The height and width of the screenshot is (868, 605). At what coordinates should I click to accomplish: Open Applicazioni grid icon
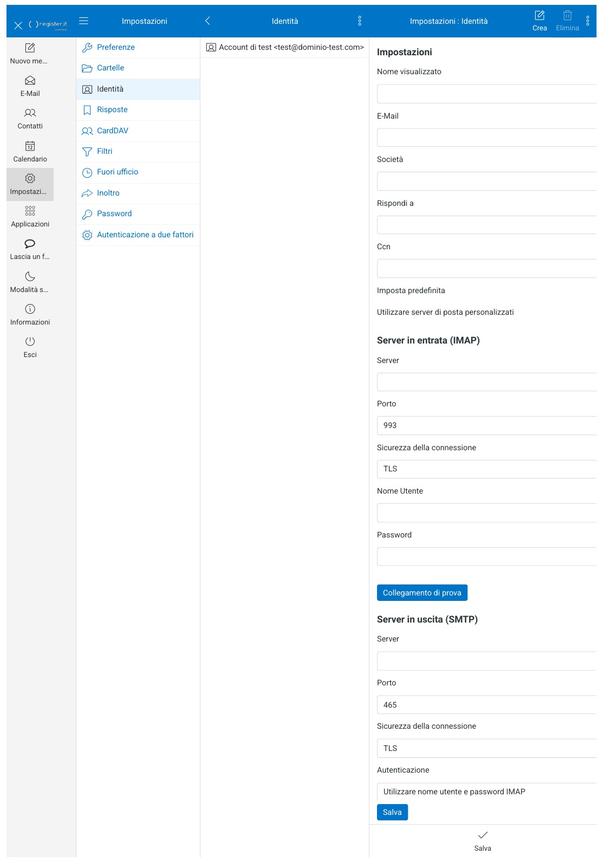click(x=30, y=211)
